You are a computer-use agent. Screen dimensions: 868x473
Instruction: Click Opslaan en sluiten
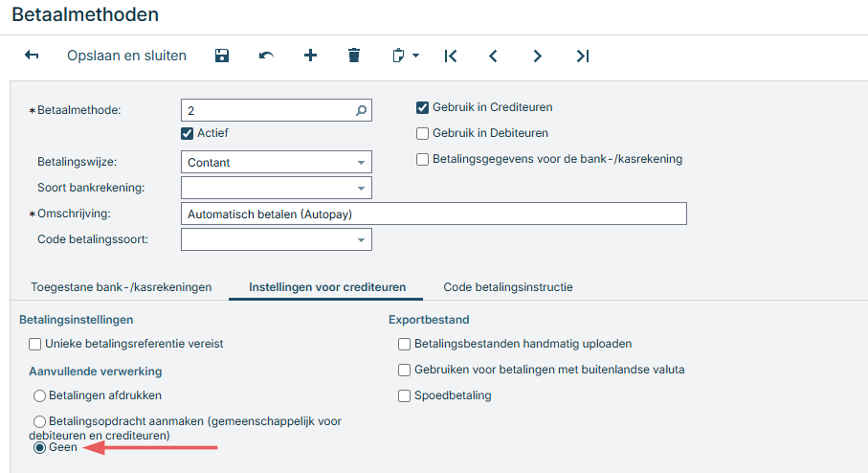pos(126,56)
